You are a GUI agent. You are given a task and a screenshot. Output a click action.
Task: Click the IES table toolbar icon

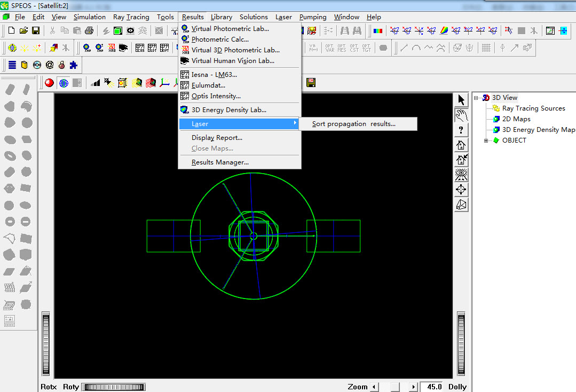click(140, 48)
